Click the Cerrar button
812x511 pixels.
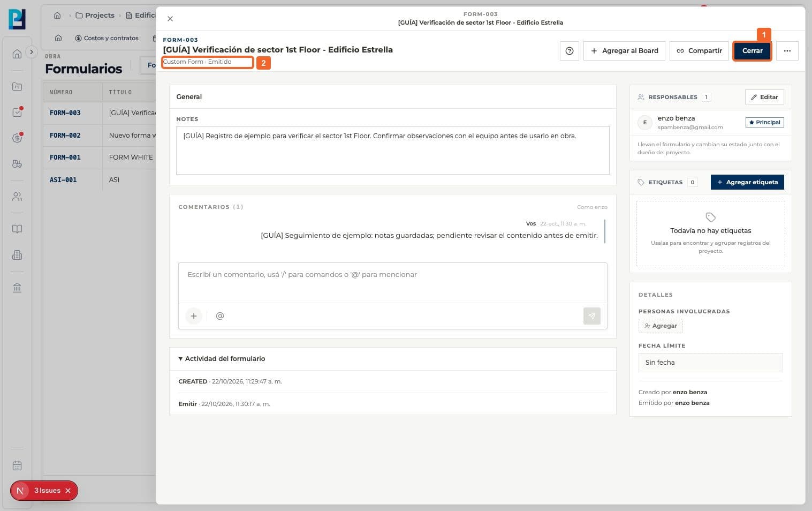[752, 51]
